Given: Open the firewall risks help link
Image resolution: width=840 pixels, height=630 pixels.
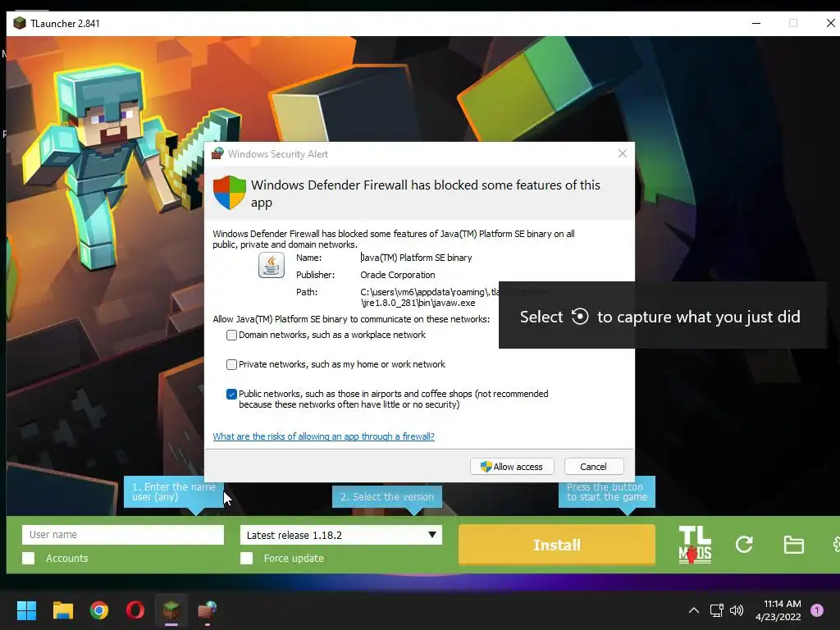Looking at the screenshot, I should (x=323, y=436).
